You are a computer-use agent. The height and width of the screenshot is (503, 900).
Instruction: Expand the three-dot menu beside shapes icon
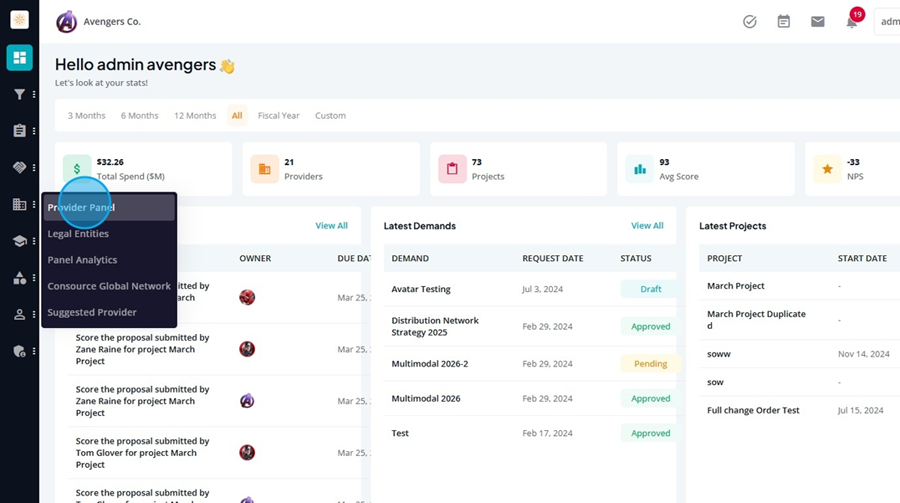coord(34,278)
